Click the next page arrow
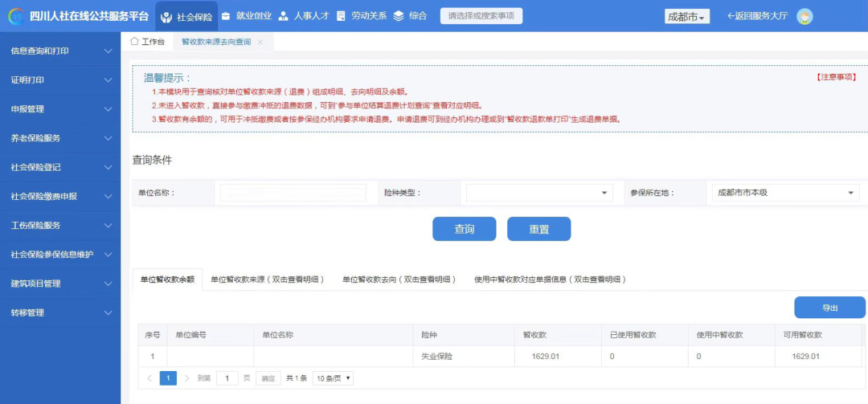Image resolution: width=868 pixels, height=404 pixels. click(186, 378)
